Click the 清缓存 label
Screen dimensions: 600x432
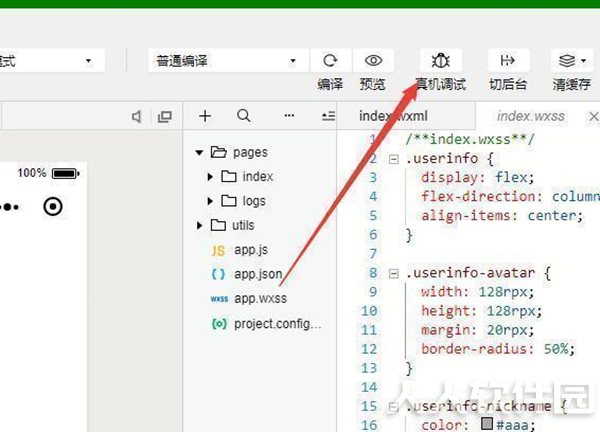[572, 84]
